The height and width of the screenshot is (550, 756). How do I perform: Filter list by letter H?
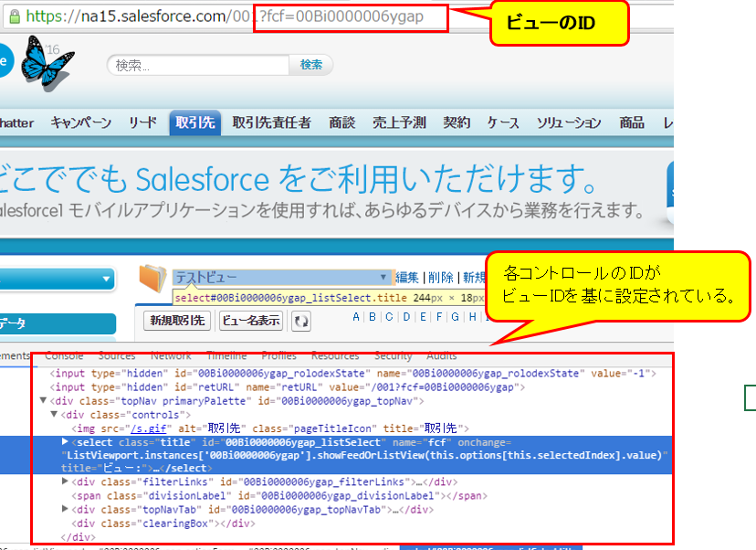473,317
